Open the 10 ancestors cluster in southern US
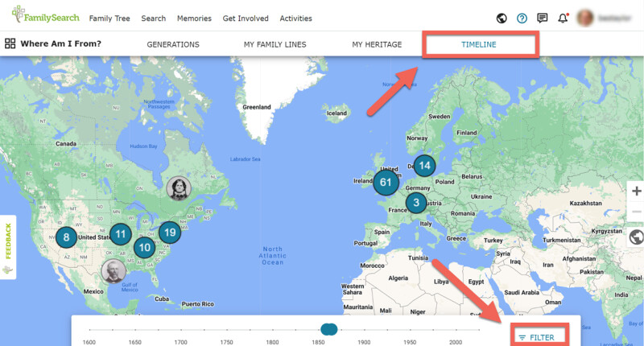 (145, 248)
